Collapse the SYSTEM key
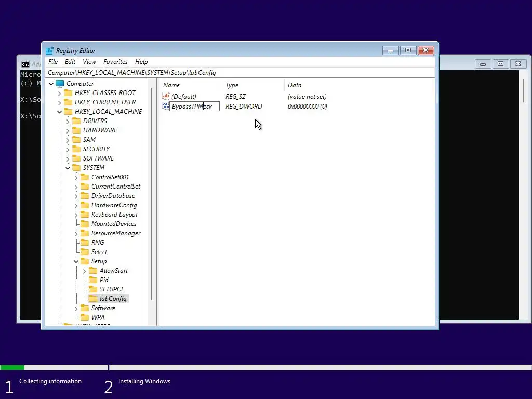The height and width of the screenshot is (399, 532). click(x=68, y=168)
